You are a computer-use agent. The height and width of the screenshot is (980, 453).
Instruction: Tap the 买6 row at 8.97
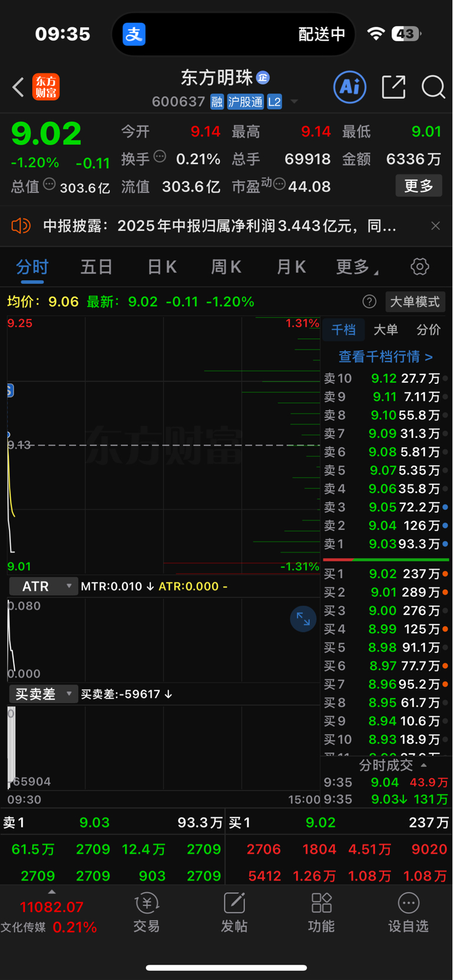point(386,666)
